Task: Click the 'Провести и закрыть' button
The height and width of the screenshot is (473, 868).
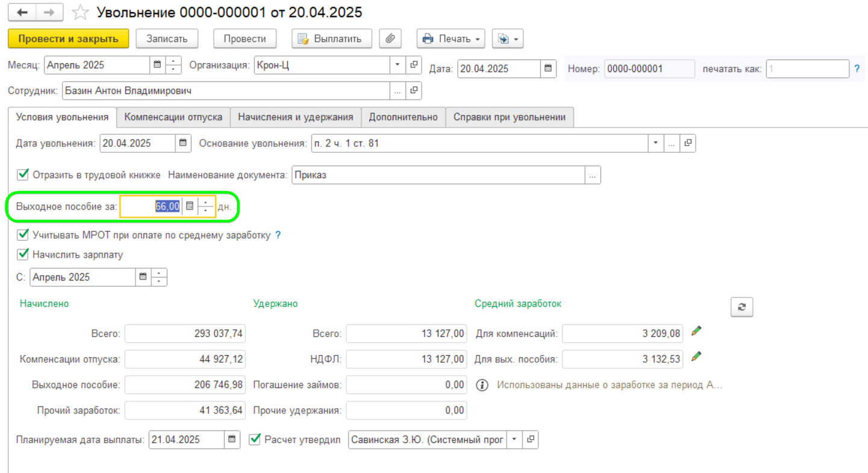Action: coord(68,39)
